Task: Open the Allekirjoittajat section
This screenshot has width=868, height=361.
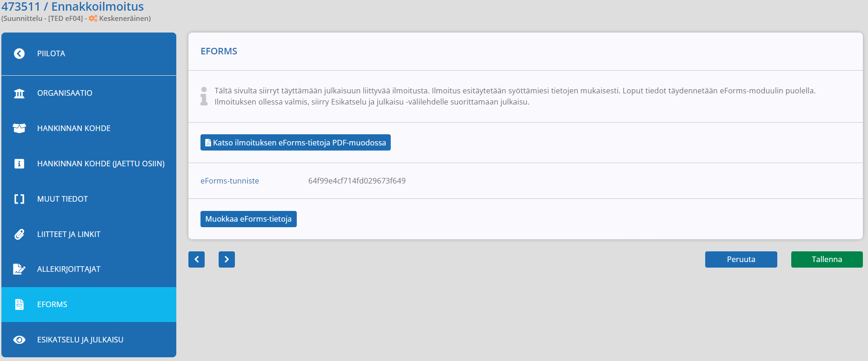Action: (x=89, y=269)
